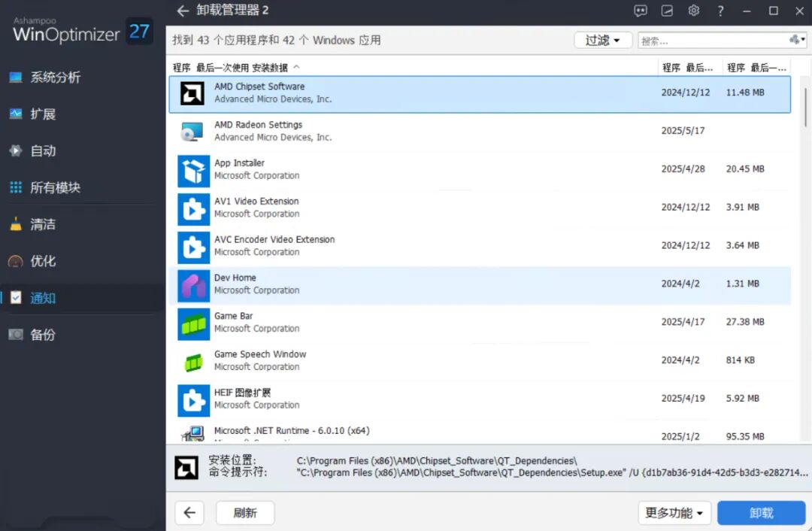Click the blue 卸载 uninstall button
The width and height of the screenshot is (812, 531).
tap(761, 513)
